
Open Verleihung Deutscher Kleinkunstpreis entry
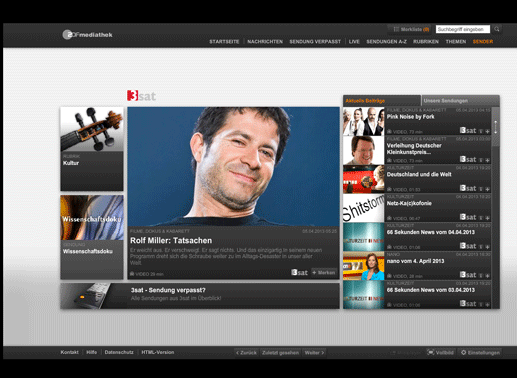[417, 150]
